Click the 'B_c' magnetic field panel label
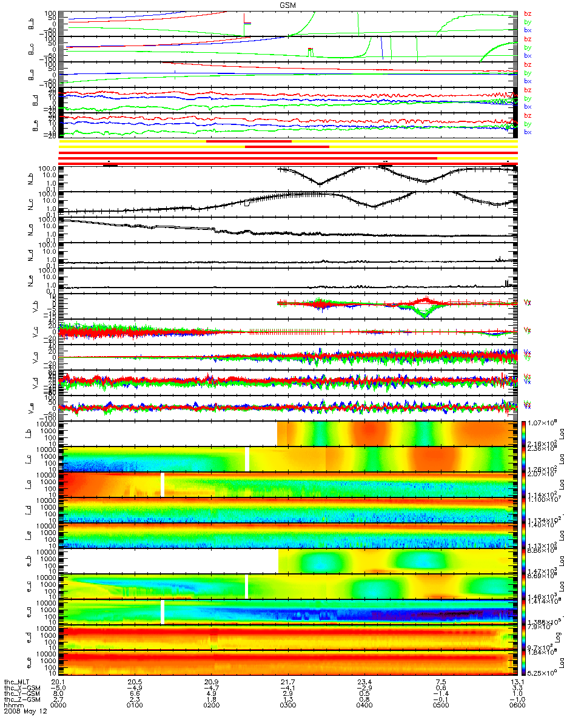 pos(32,49)
